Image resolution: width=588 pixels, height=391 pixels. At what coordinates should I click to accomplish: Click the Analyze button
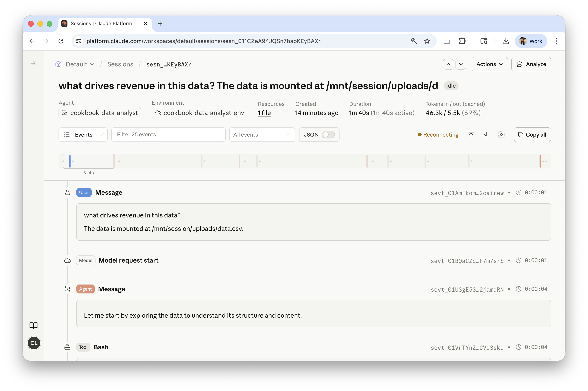coord(531,64)
